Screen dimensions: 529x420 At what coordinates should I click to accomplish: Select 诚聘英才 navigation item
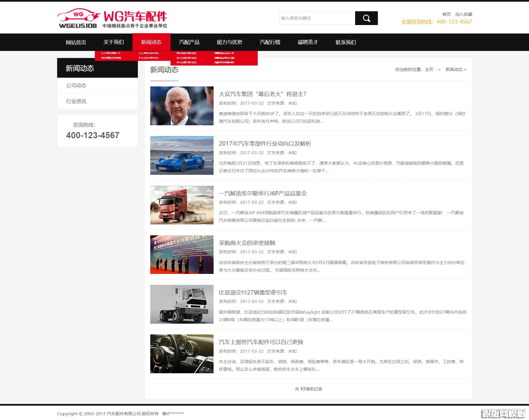pyautogui.click(x=307, y=42)
